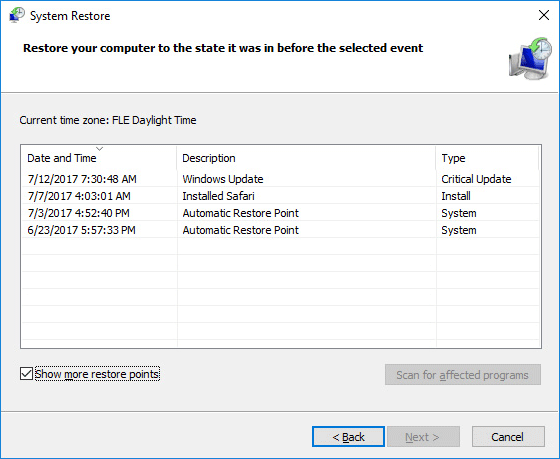Click the Next button

pos(423,436)
